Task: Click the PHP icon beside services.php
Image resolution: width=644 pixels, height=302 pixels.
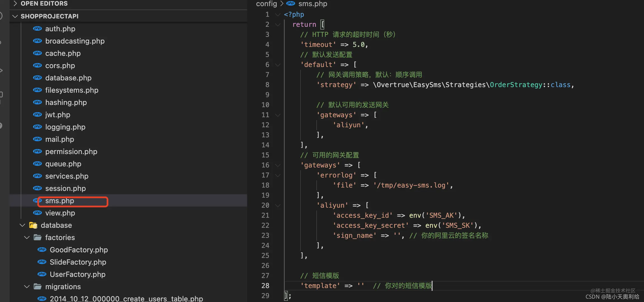Action: point(37,176)
